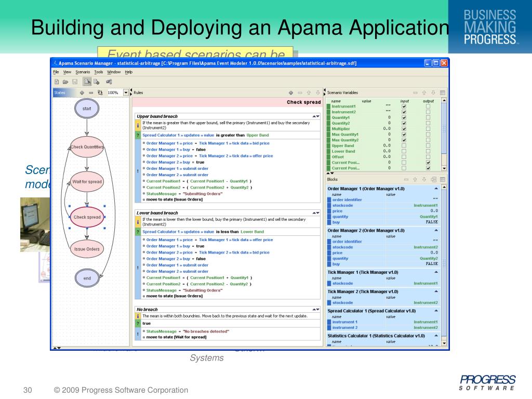Collapse the No breach rule
The height and width of the screenshot is (399, 532).
(x=315, y=310)
